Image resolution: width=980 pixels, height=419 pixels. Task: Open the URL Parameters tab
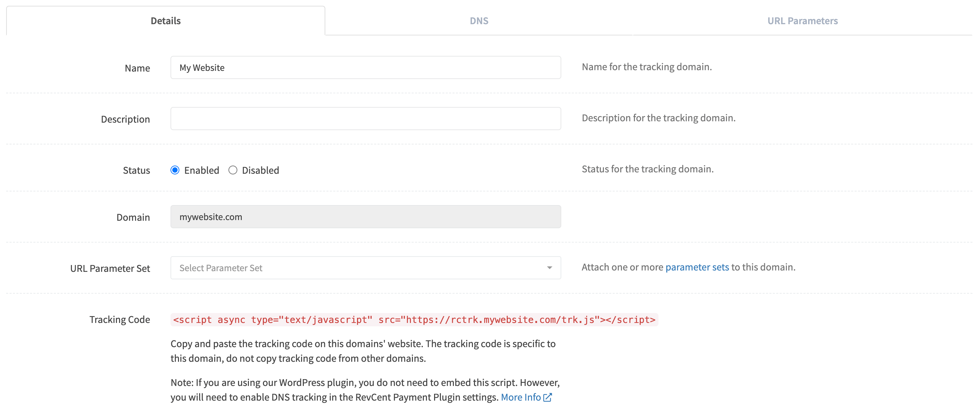802,20
